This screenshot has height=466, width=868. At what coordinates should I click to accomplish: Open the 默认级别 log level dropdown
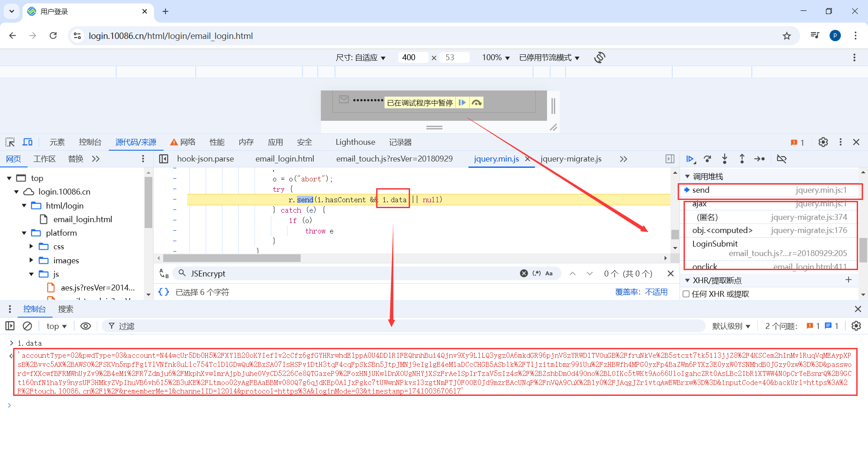(x=731, y=326)
